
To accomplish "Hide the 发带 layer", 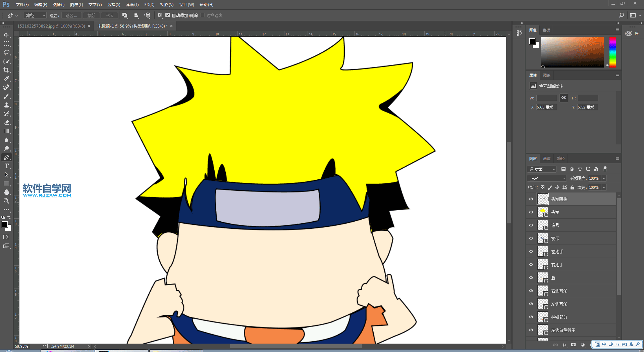I will click(531, 238).
